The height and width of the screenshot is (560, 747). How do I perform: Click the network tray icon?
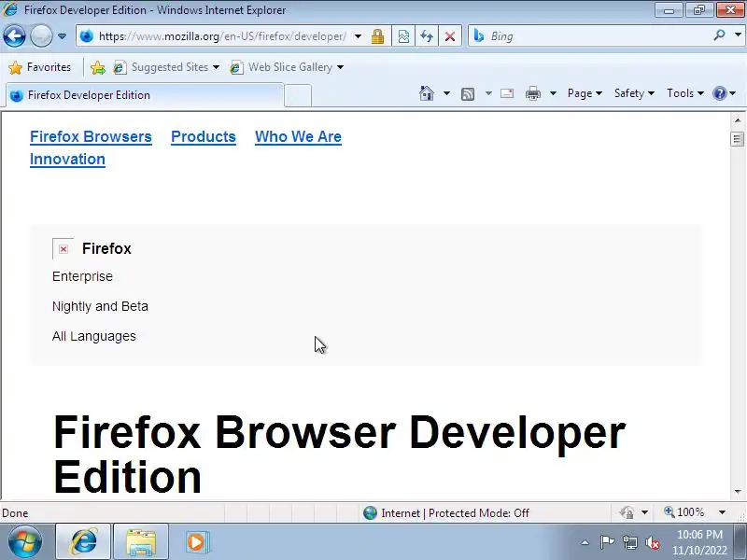click(630, 542)
